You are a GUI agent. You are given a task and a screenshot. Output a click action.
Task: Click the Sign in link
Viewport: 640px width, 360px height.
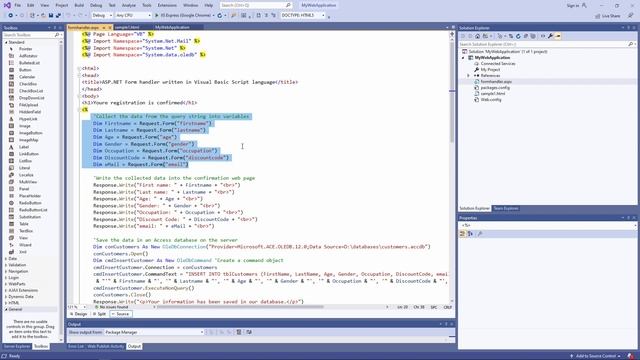pyautogui.click(x=573, y=5)
